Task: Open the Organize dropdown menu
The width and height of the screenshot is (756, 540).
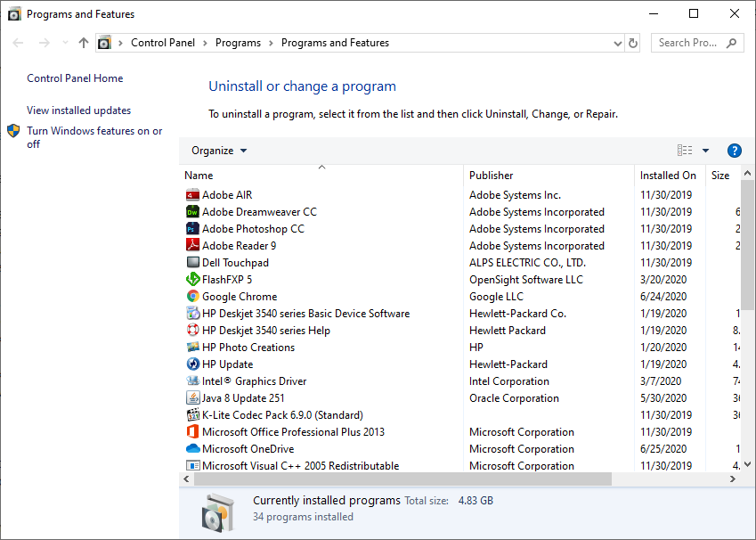Action: point(219,151)
